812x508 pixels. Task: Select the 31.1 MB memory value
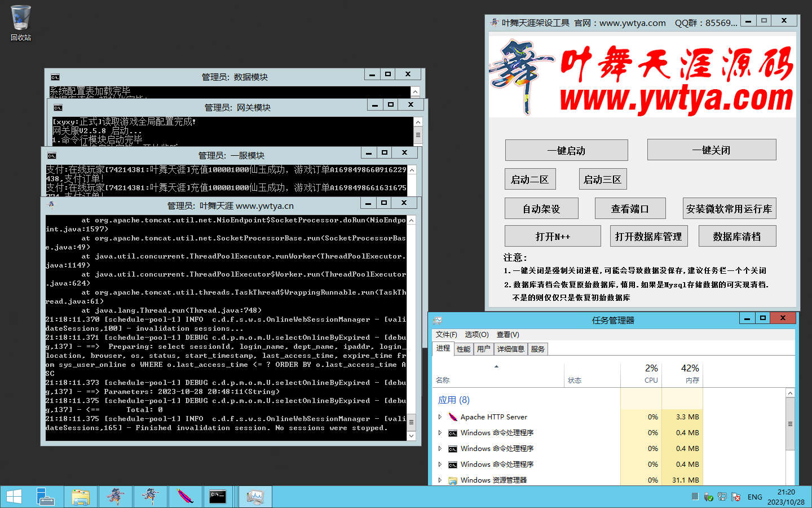click(686, 480)
